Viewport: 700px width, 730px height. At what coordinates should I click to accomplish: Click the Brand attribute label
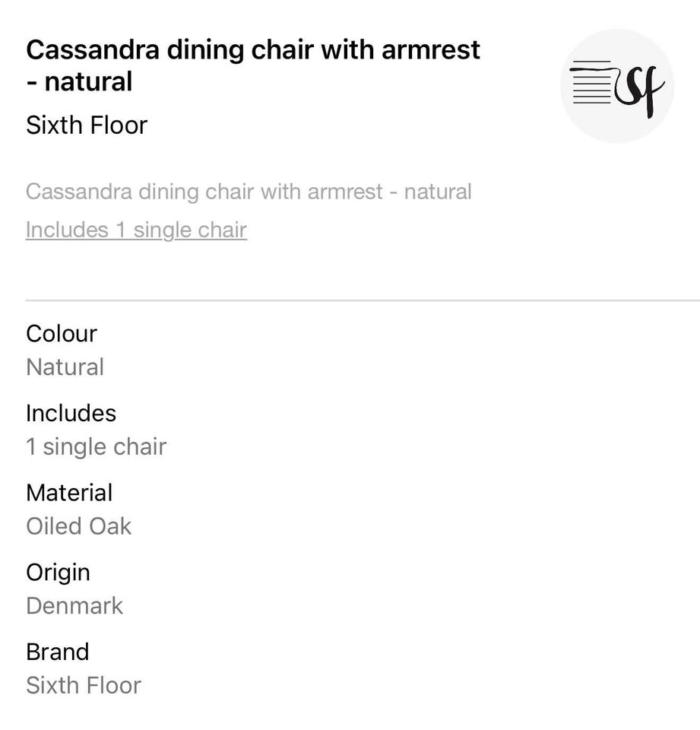(58, 652)
